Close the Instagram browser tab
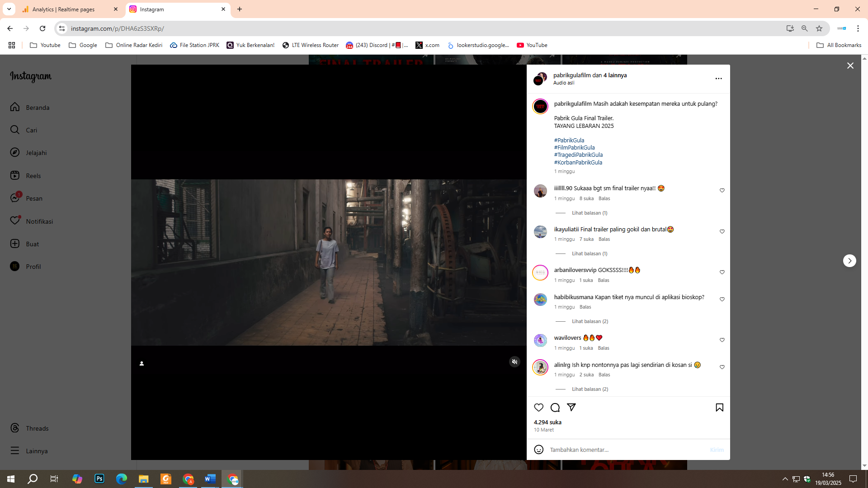868x488 pixels. [x=223, y=9]
